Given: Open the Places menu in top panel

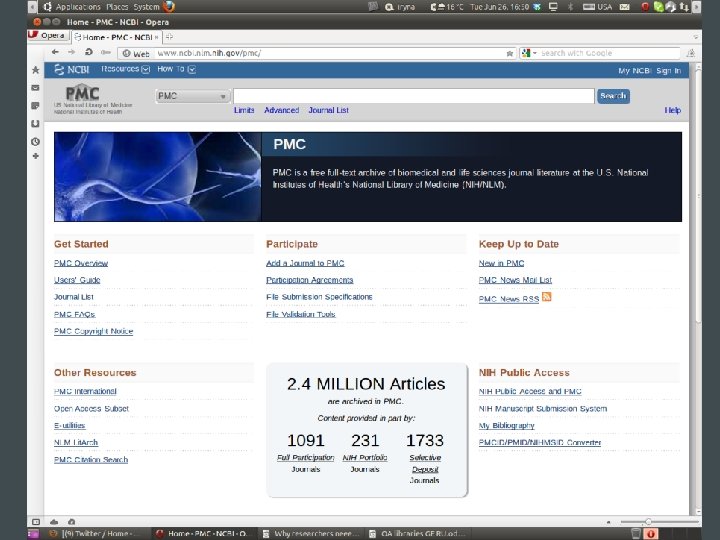Looking at the screenshot, I should [x=117, y=7].
